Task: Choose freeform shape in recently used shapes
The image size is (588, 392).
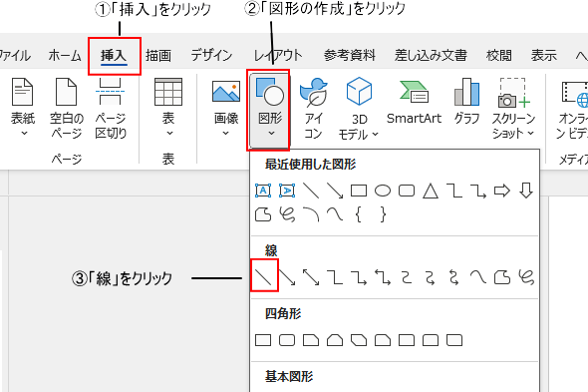Action: [x=263, y=214]
